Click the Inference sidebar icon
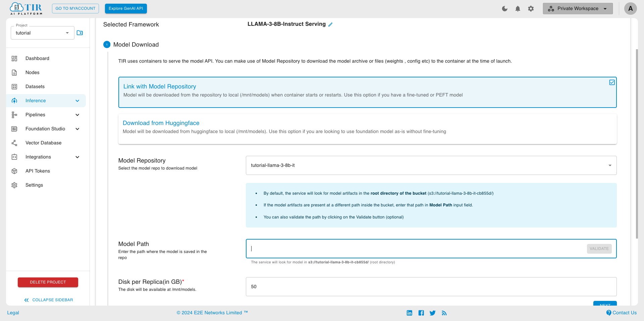Image resolution: width=644 pixels, height=321 pixels. coord(14,101)
